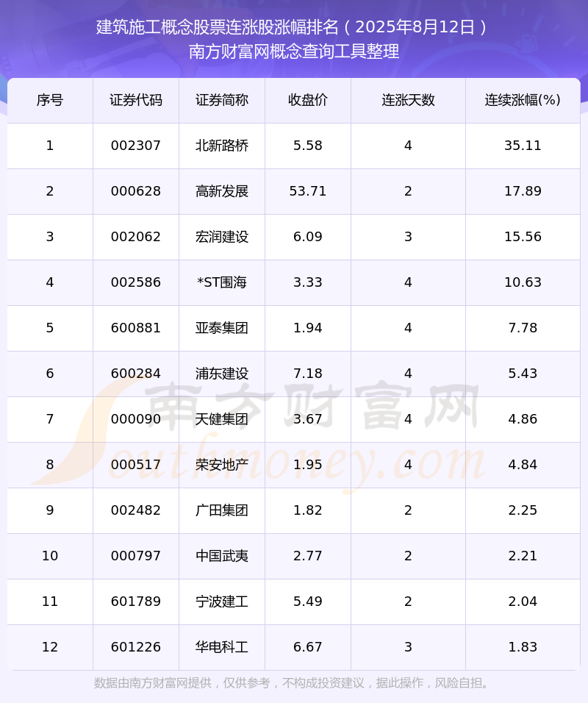Click row number 11
The height and width of the screenshot is (703, 588).
50,602
